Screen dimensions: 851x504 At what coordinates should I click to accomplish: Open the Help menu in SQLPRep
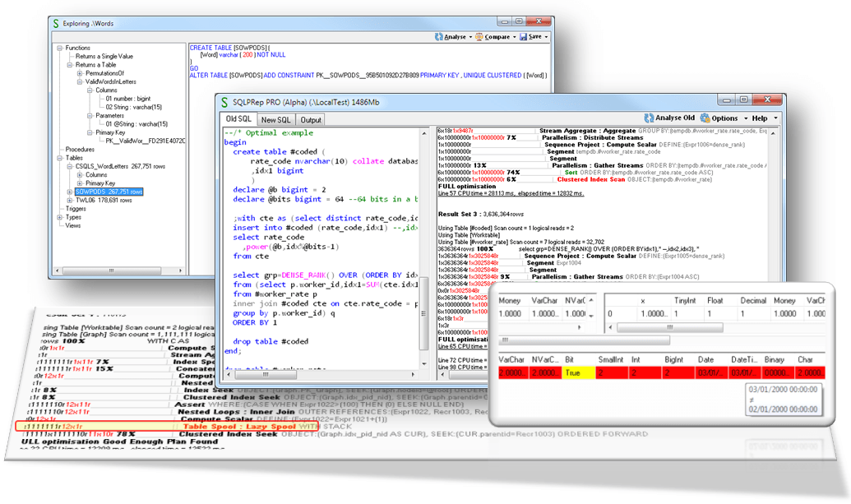pyautogui.click(x=759, y=118)
